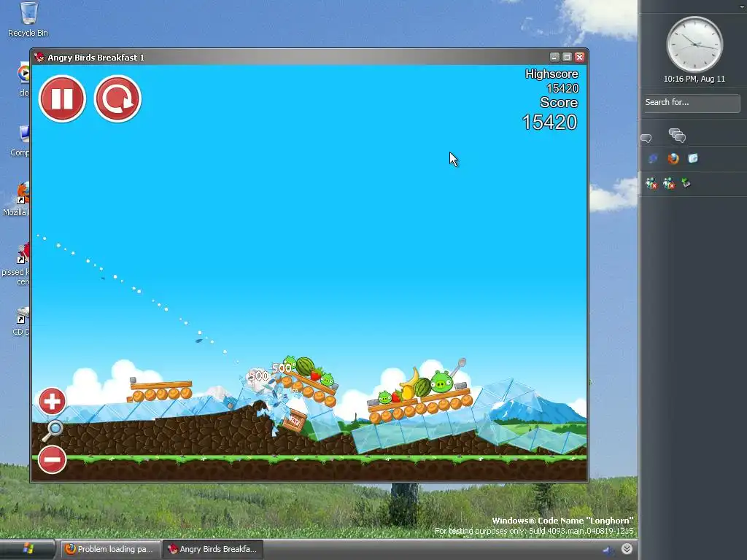747x560 pixels.
Task: Click the volume speaker tray icon
Action: pyautogui.click(x=608, y=550)
